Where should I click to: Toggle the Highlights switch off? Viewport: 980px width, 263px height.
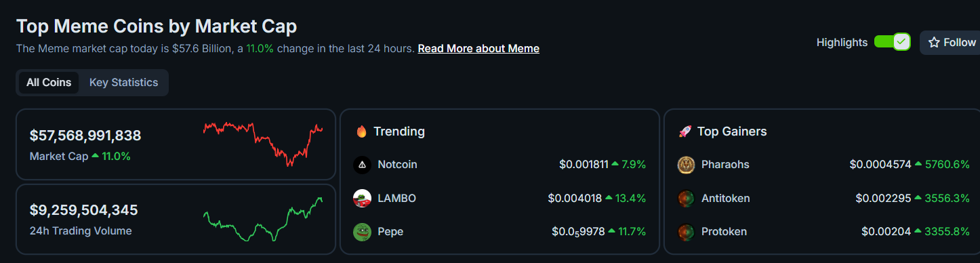click(x=892, y=42)
